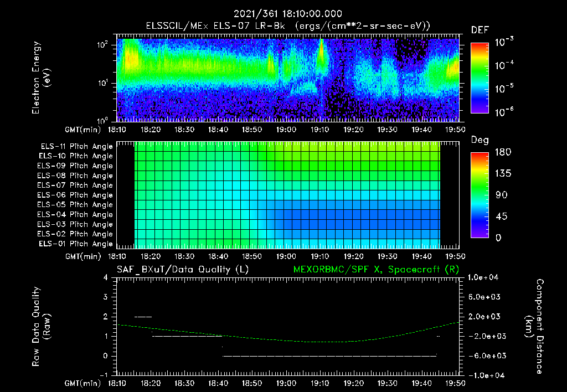
Task: Click the Raw Data Quality (Raw) axis label
Action: pyautogui.click(x=41, y=327)
